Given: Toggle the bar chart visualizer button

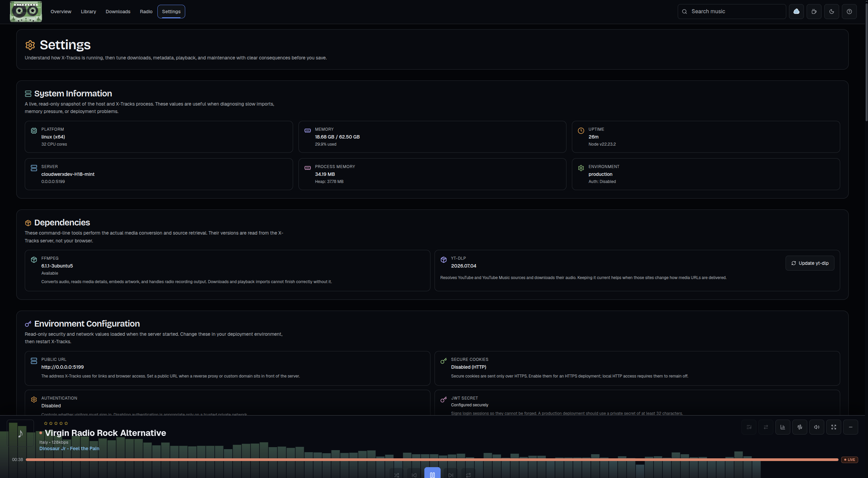Looking at the screenshot, I should 783,427.
